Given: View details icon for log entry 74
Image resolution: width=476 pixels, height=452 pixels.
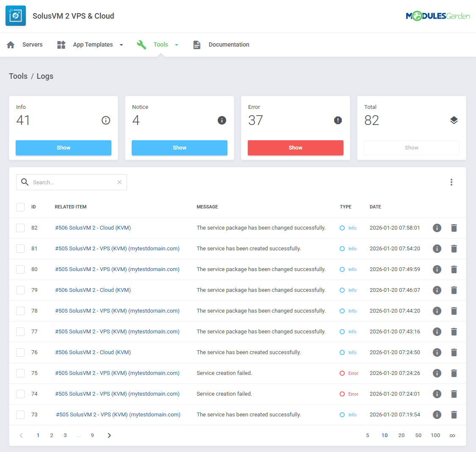Looking at the screenshot, I should (437, 394).
